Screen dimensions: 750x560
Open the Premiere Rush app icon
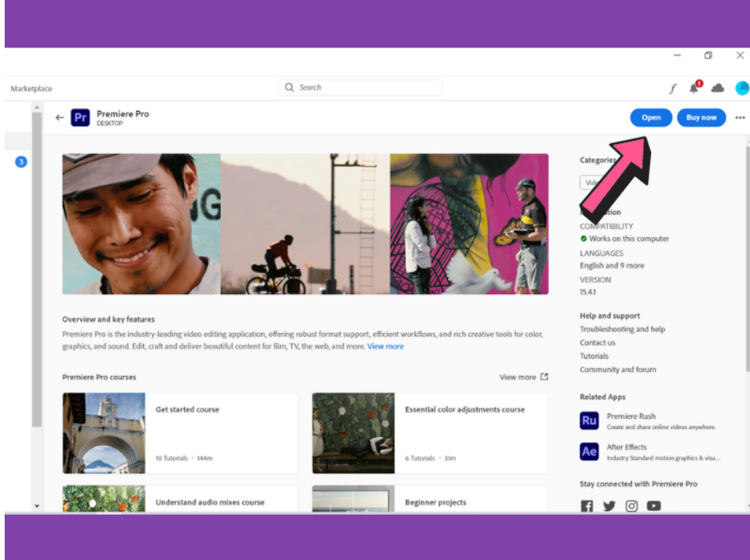589,421
